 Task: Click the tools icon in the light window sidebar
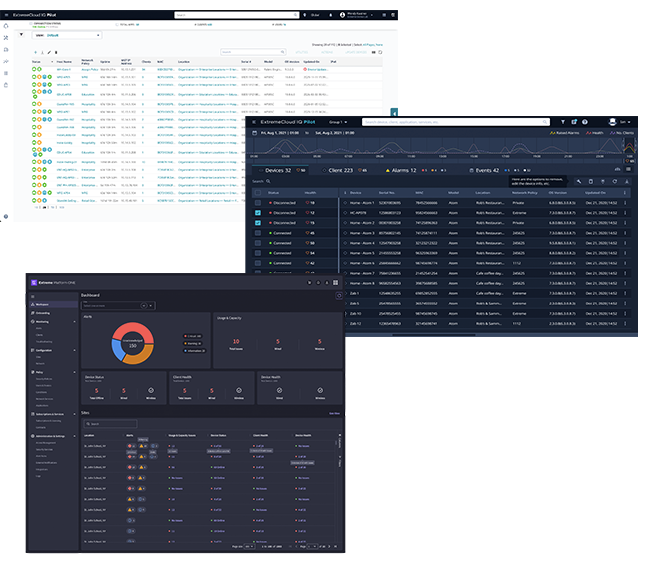6,38
